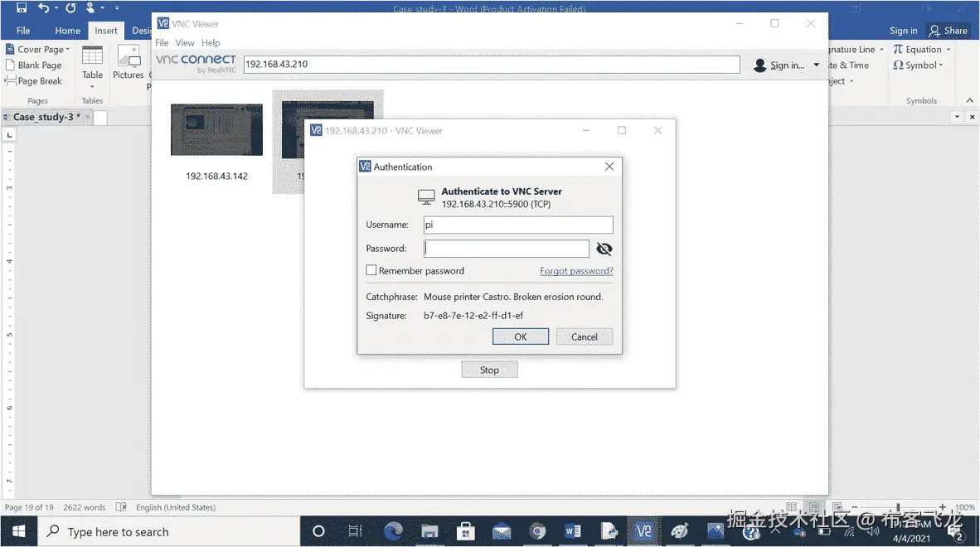980x547 pixels.
Task: Switch to Word Home tab
Action: tap(67, 30)
